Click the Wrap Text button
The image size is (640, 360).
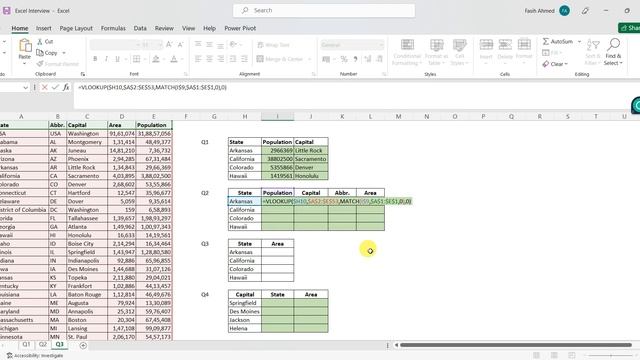(x=273, y=45)
